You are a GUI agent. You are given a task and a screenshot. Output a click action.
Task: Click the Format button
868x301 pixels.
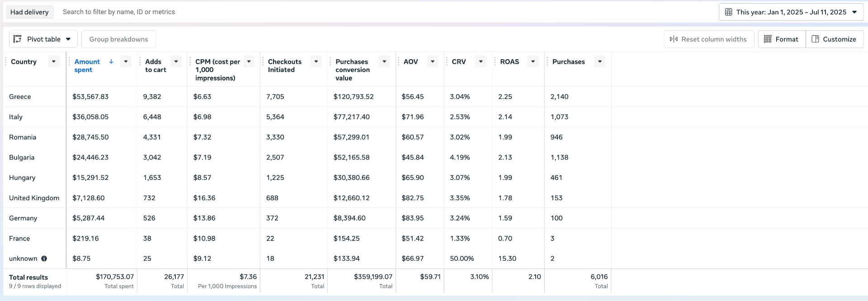(782, 39)
